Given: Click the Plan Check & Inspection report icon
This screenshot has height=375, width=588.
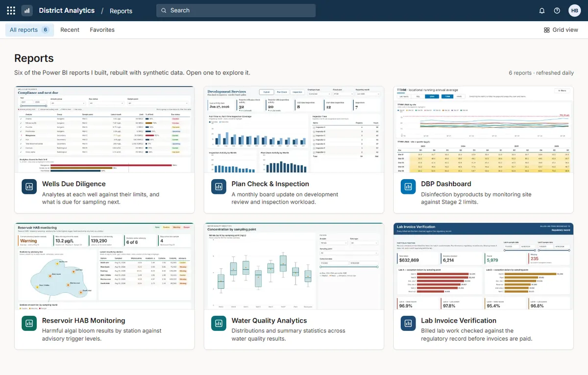Looking at the screenshot, I should tap(219, 186).
